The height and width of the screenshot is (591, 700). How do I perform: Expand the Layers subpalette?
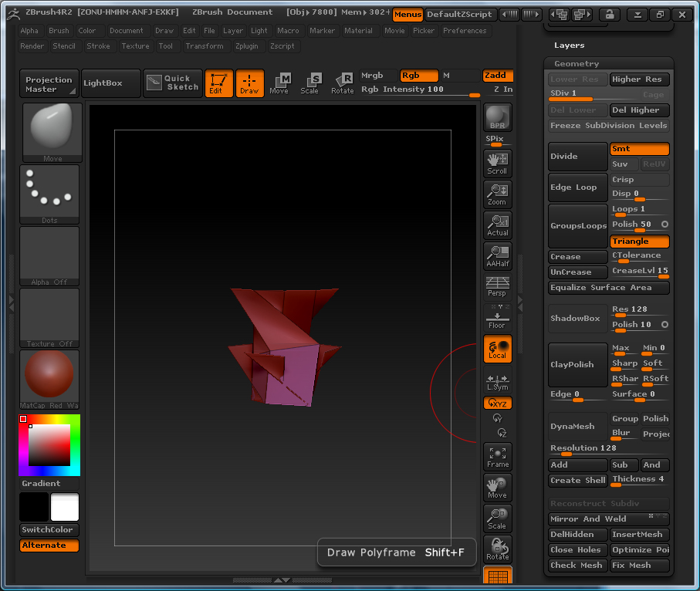[x=569, y=46]
